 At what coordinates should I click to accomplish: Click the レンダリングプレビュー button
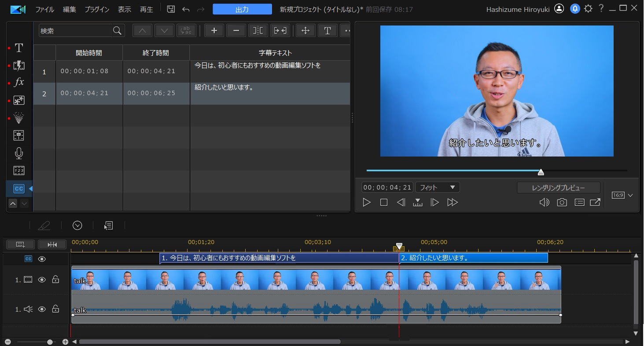coord(558,188)
